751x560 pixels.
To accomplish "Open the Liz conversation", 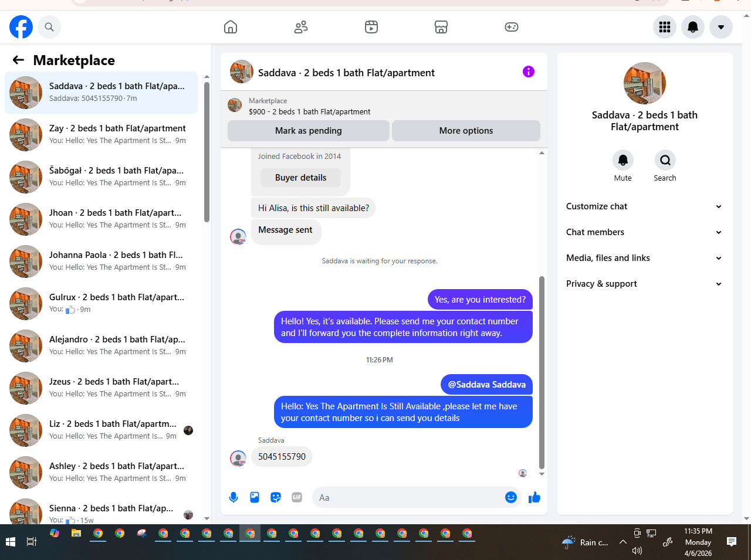I will click(101, 430).
